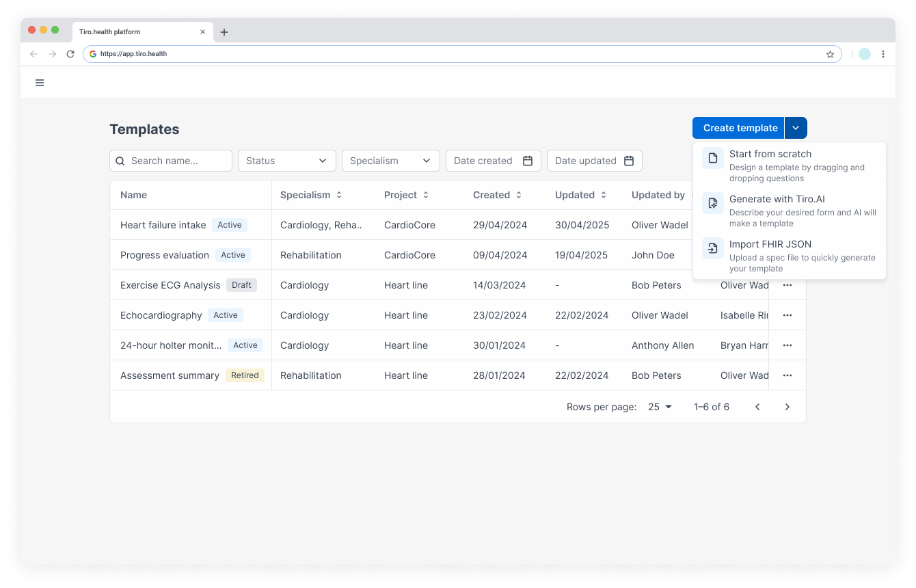
Task: Click the Draft badge on Exercise ECG Analysis
Action: (241, 285)
